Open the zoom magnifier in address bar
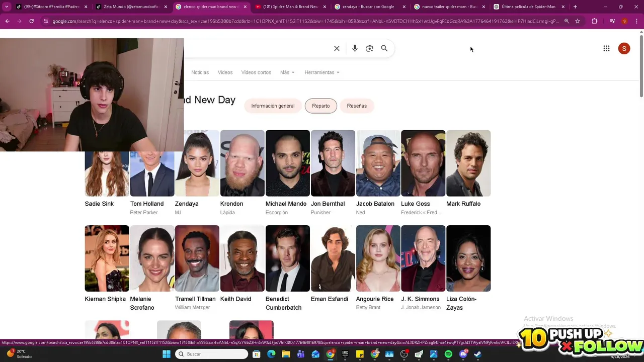 pos(567,21)
